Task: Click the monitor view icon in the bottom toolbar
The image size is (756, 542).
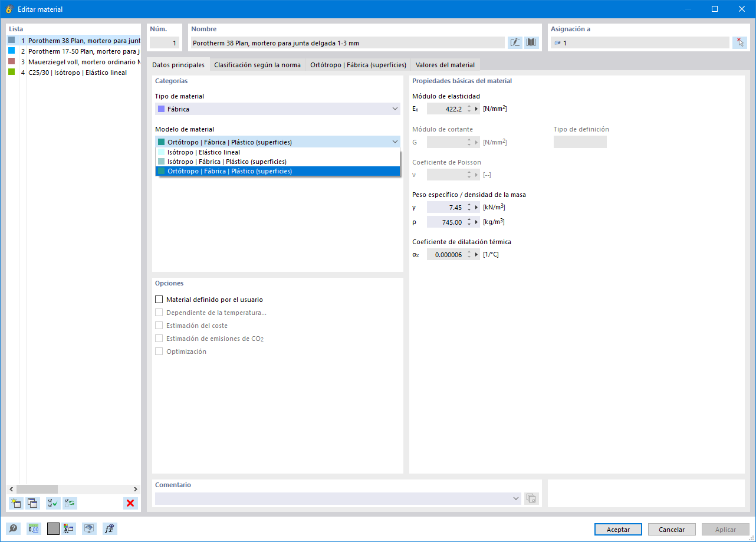Action: coord(89,528)
